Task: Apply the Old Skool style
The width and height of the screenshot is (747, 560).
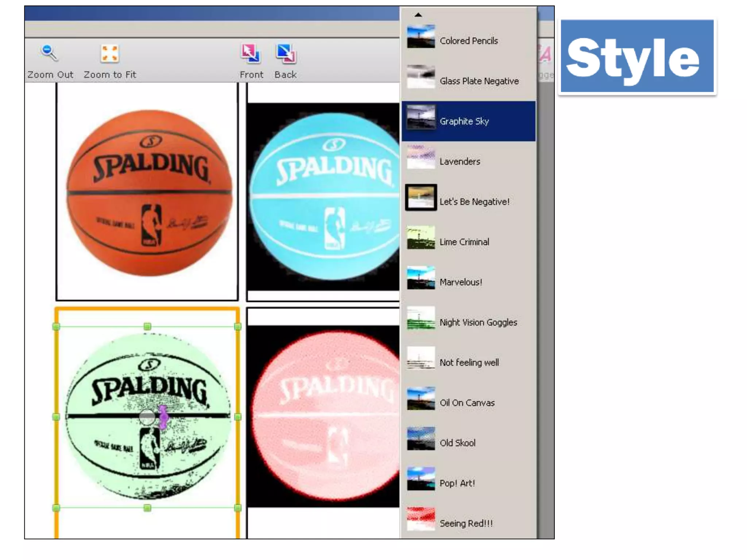Action: (457, 443)
